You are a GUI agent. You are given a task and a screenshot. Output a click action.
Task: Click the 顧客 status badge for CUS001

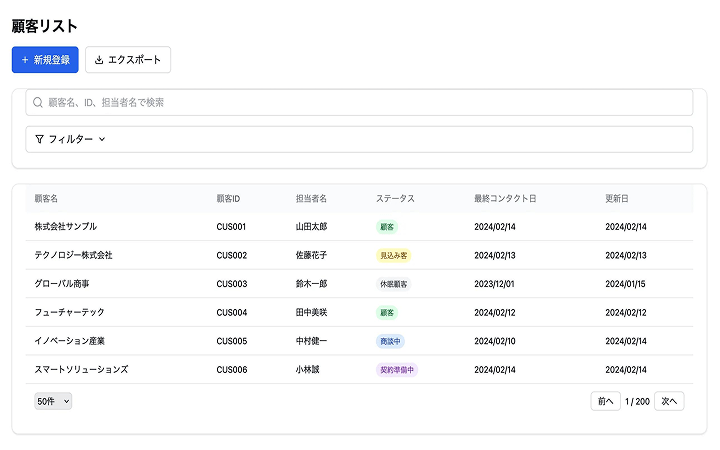(387, 227)
